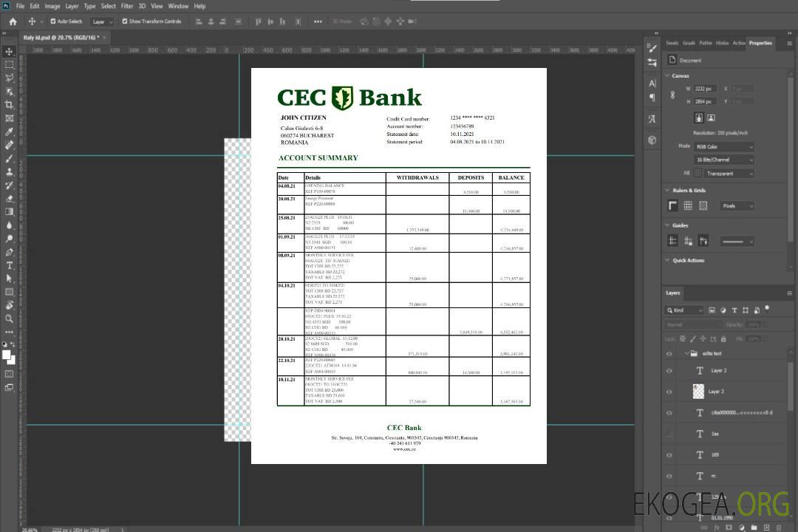
Task: Toggle Quick Mask mode icon
Action: point(9,374)
